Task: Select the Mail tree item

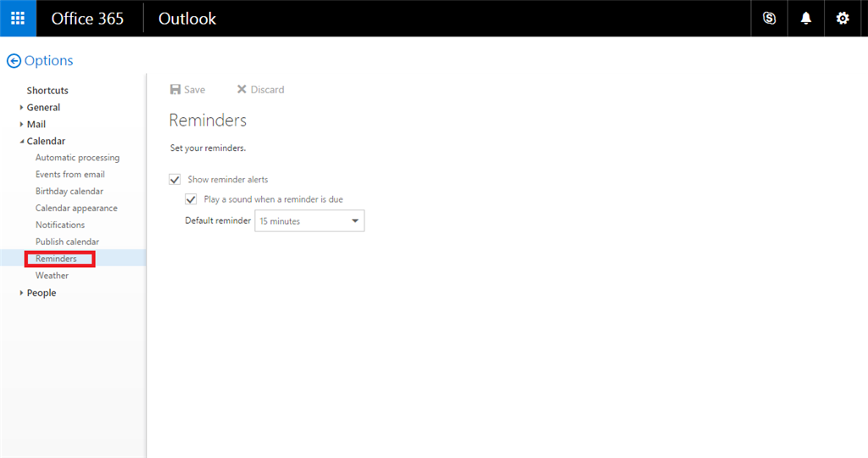Action: pos(36,124)
